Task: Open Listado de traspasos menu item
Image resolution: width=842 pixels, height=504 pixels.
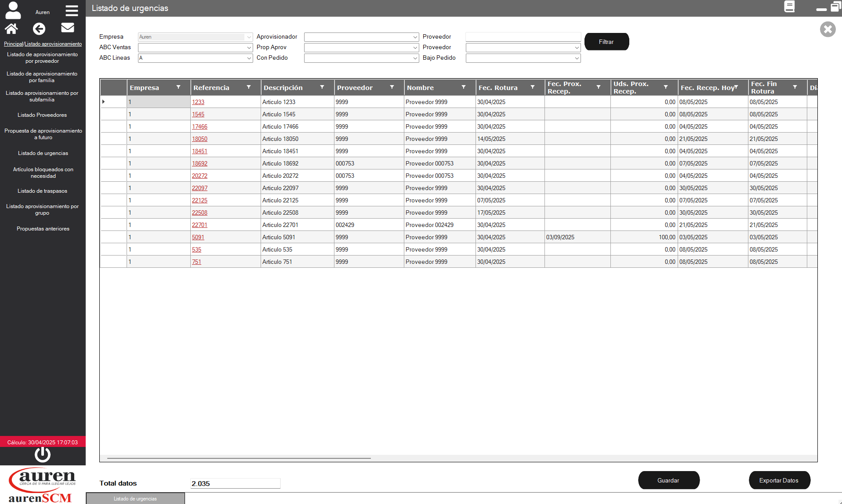Action: tap(42, 191)
